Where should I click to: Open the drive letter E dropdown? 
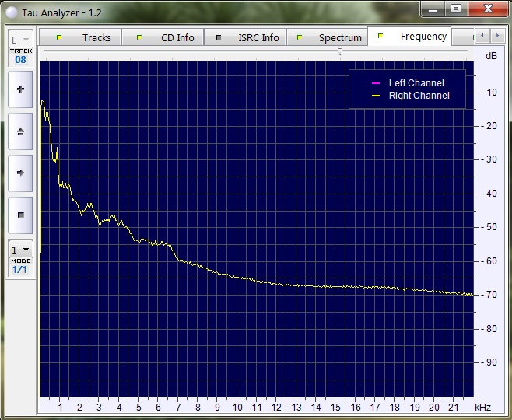click(x=20, y=40)
